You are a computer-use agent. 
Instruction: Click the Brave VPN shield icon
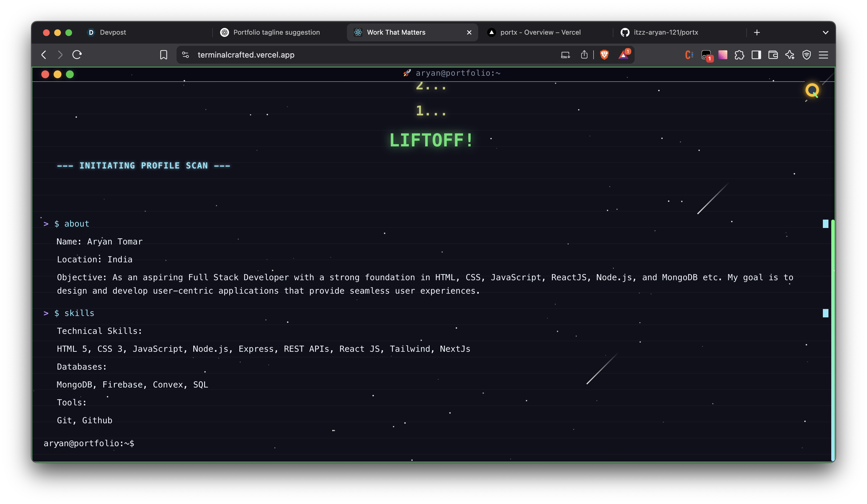click(806, 55)
